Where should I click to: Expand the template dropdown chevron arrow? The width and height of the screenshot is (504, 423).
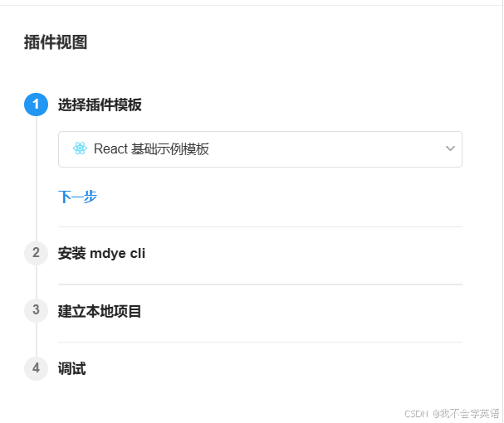[x=450, y=149]
